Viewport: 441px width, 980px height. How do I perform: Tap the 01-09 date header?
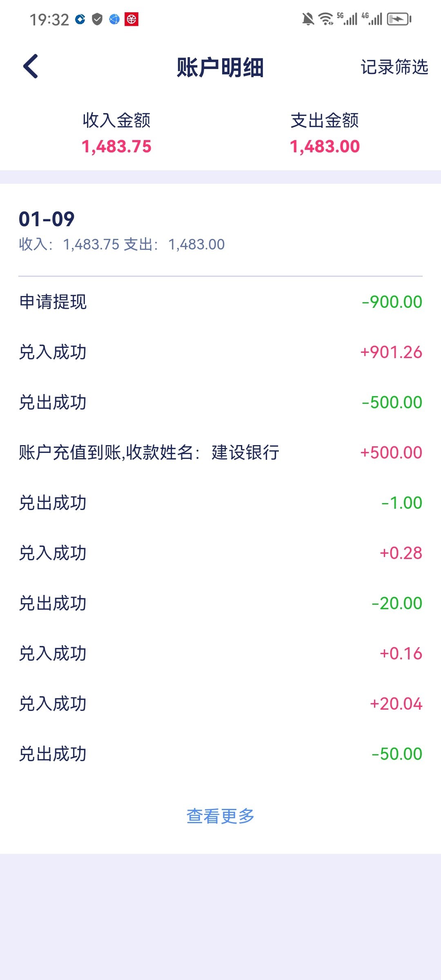47,219
